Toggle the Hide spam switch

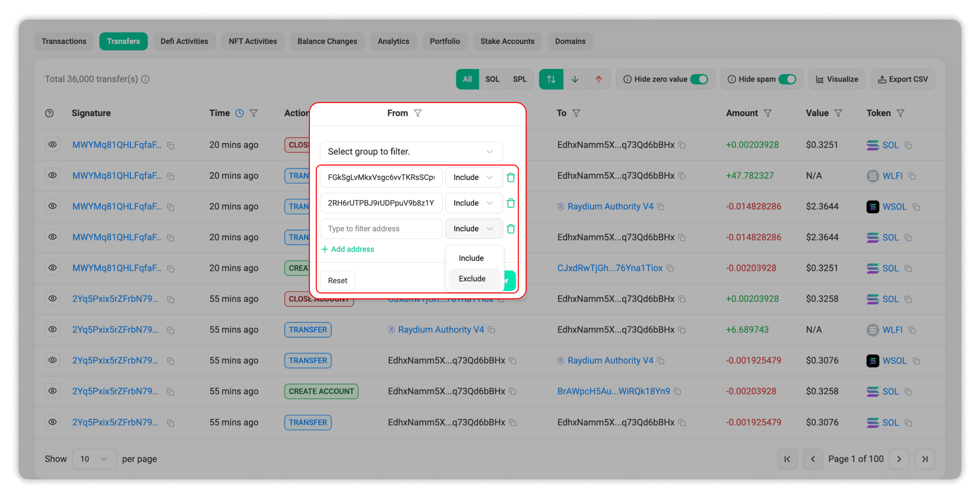787,79
